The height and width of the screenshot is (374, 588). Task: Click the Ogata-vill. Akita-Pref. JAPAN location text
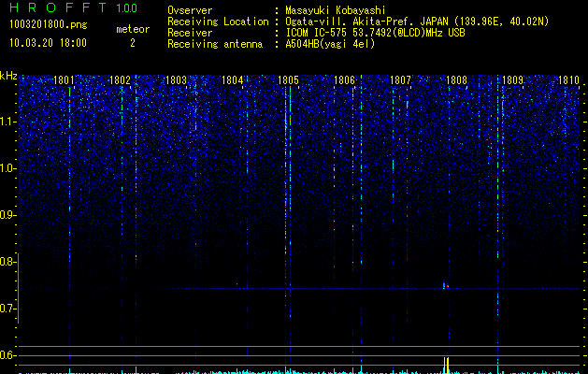coord(417,22)
